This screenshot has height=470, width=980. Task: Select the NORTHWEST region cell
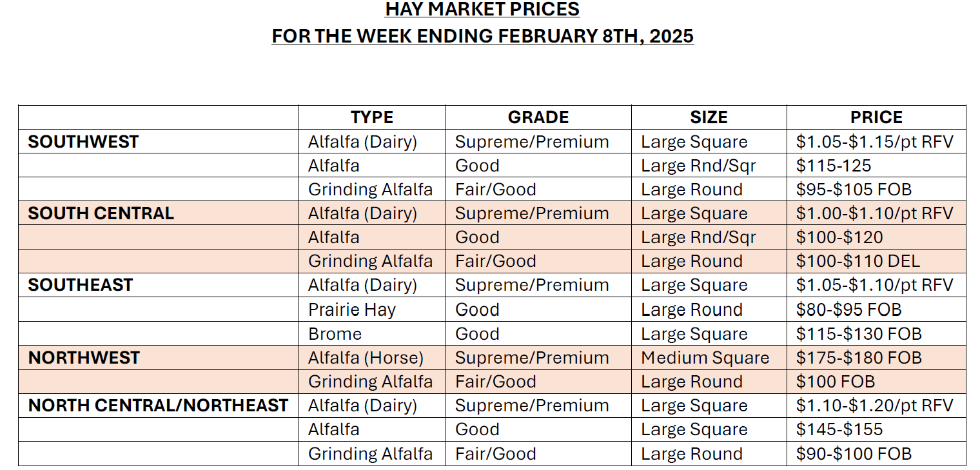[x=84, y=358]
